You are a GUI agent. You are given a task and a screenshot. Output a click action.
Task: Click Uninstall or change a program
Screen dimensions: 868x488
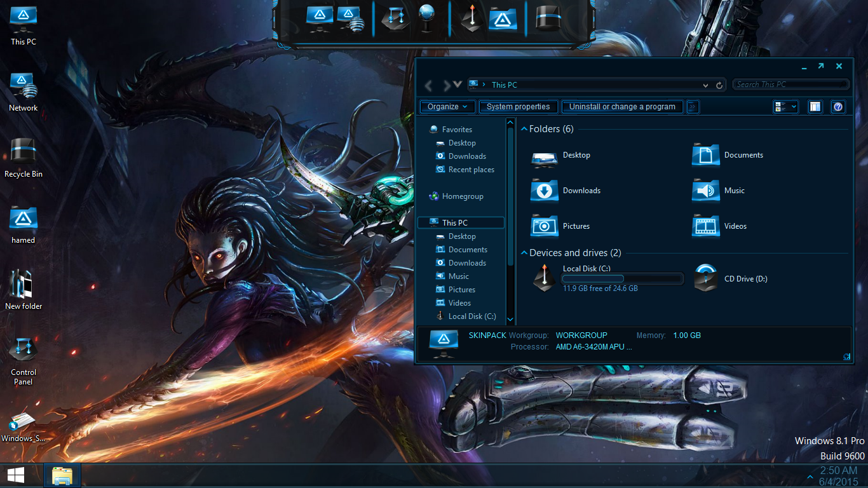tap(622, 107)
